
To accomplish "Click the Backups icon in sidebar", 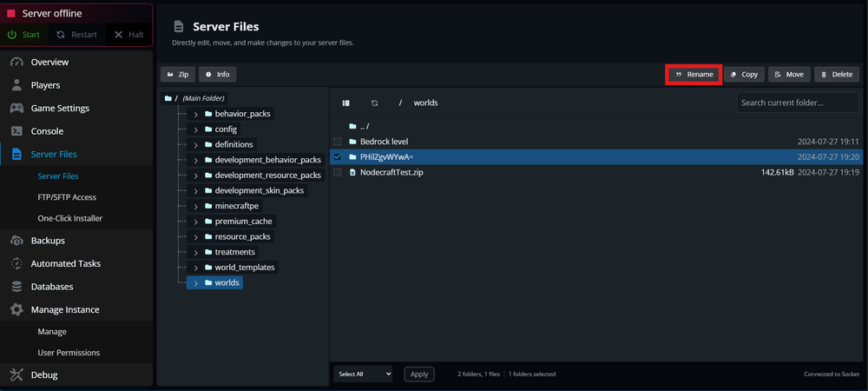I will 16,241.
